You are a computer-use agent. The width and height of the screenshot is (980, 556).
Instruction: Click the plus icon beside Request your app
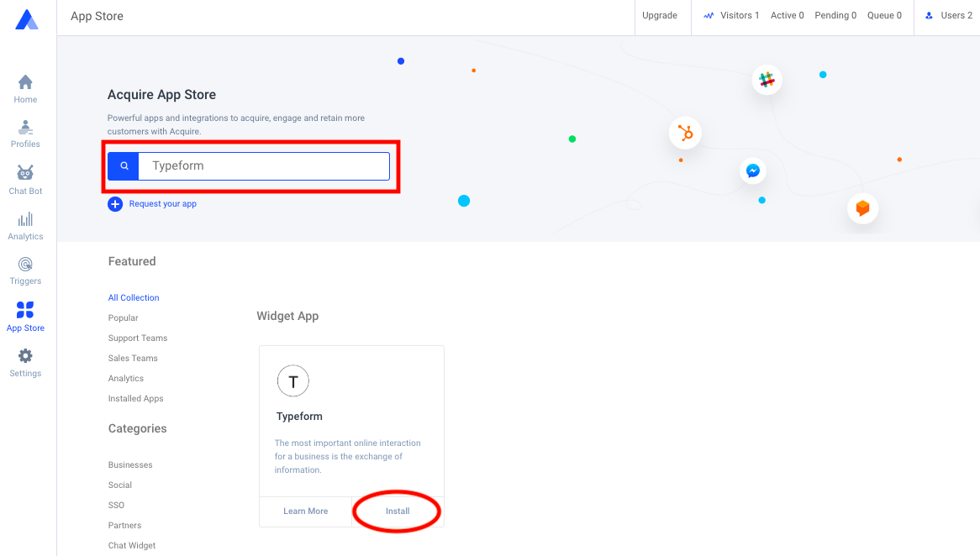pos(115,204)
